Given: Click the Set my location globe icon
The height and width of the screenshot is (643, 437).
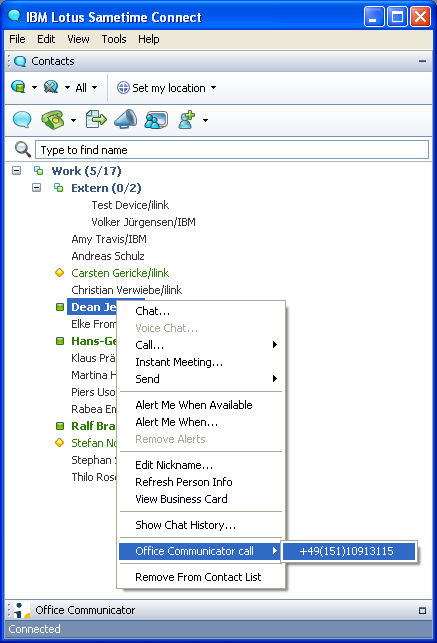Looking at the screenshot, I should pos(123,88).
